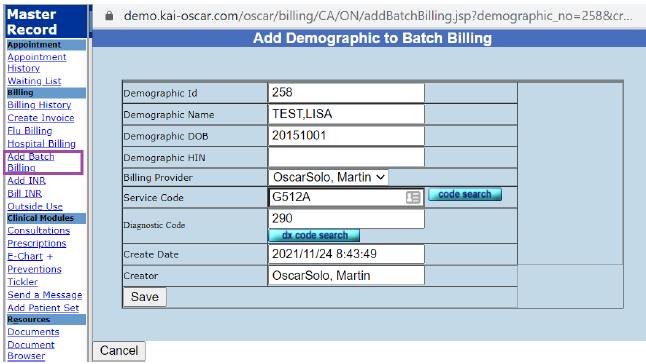Click the code search button
The height and width of the screenshot is (364, 646).
point(465,194)
